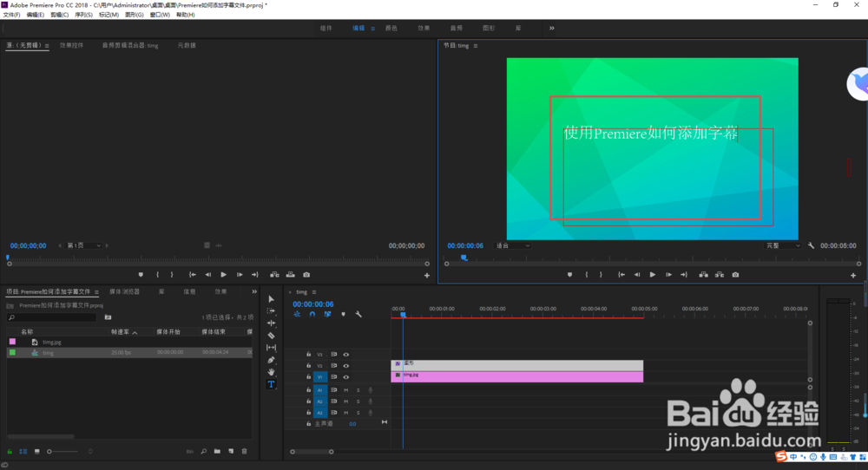The width and height of the screenshot is (868, 470).
Task: Select the Razor tool
Action: coord(271,336)
